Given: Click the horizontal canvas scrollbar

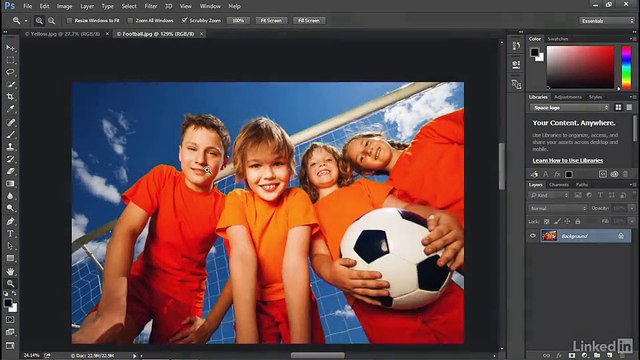Looking at the screenshot, I should [318, 356].
